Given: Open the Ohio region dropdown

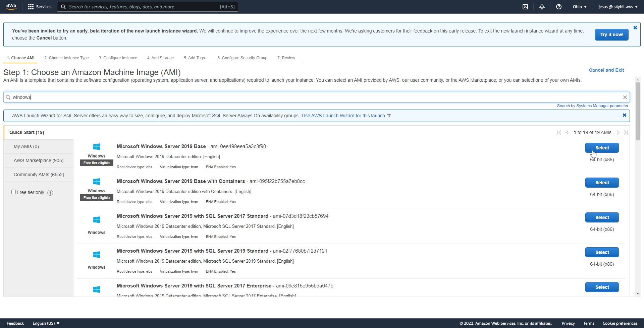Looking at the screenshot, I should pyautogui.click(x=580, y=7).
